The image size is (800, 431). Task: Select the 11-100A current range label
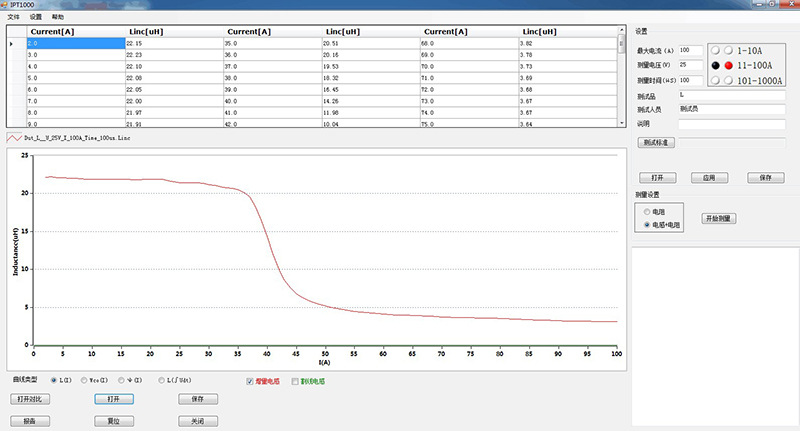pos(755,65)
